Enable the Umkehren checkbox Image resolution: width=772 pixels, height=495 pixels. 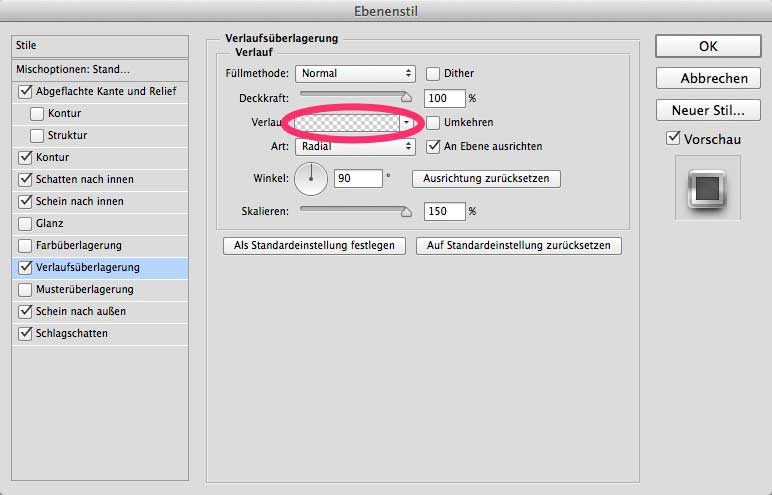(x=433, y=123)
